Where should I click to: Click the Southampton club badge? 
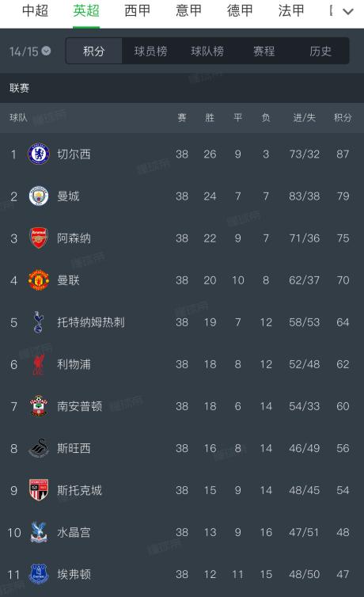pyautogui.click(x=39, y=406)
